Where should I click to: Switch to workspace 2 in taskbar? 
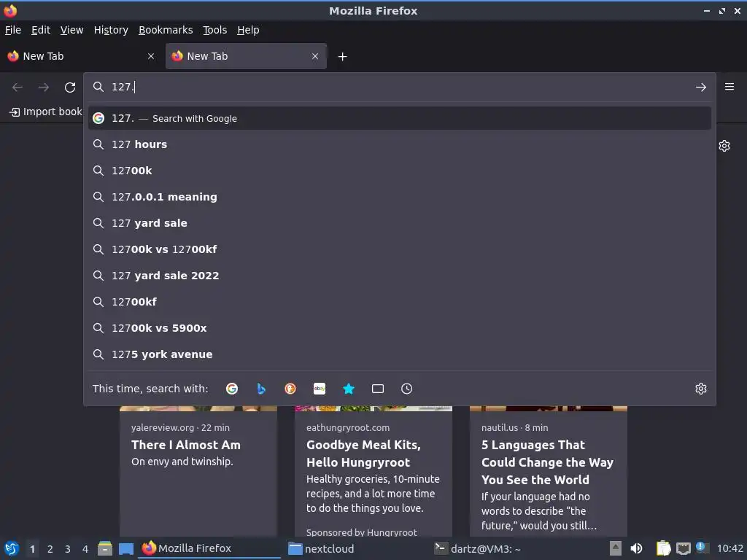50,549
